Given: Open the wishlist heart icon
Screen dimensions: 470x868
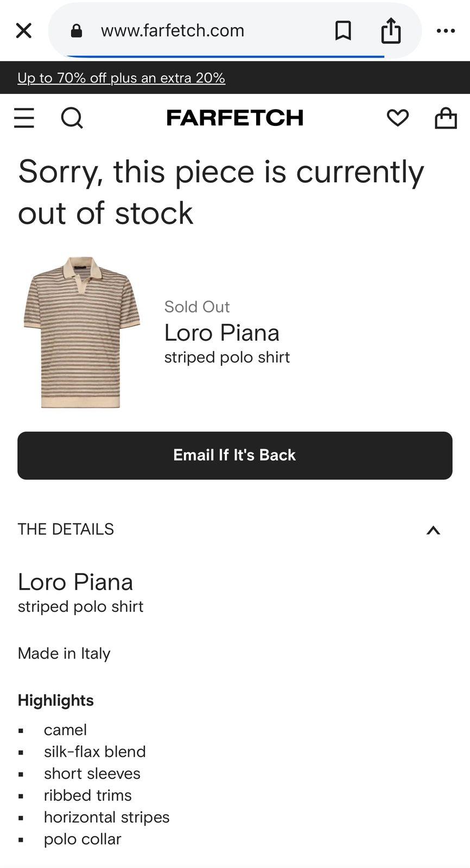Looking at the screenshot, I should click(397, 118).
